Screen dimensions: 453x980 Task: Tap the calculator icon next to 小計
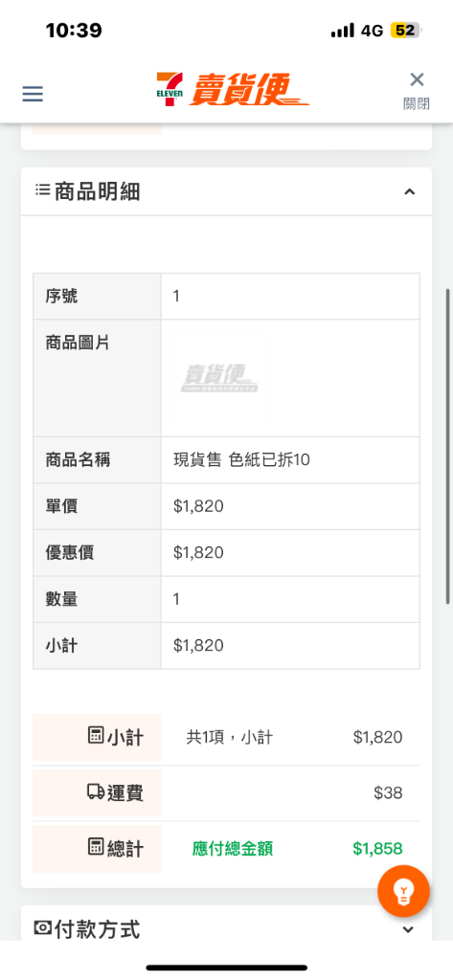click(95, 736)
